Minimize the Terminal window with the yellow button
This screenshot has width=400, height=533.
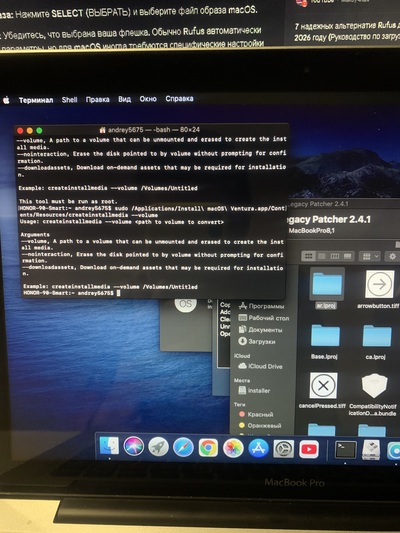coord(30,131)
